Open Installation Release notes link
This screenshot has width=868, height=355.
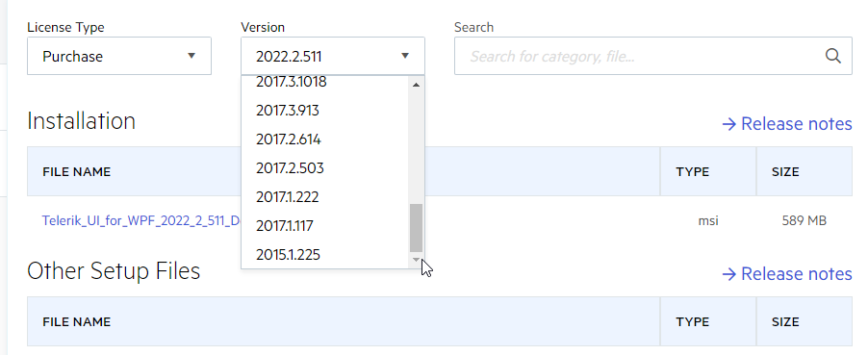click(x=786, y=123)
